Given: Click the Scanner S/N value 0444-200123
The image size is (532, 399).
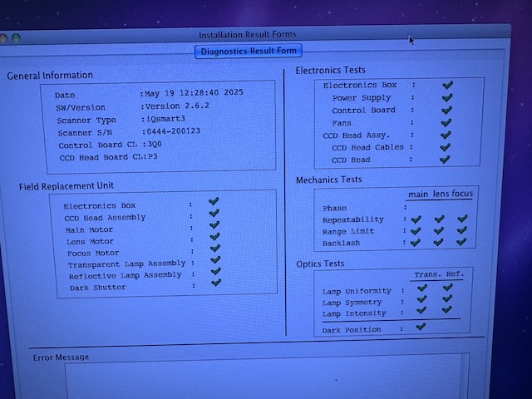Looking at the screenshot, I should (x=177, y=131).
